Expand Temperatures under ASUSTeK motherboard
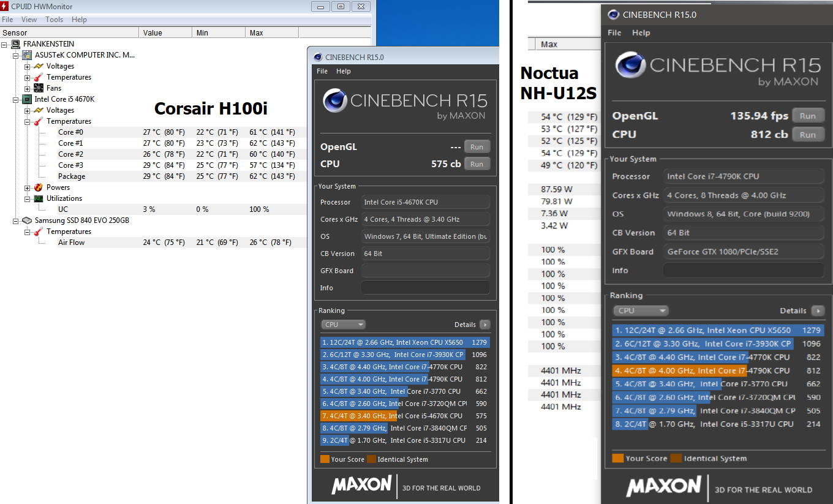Screen dimensions: 833x504 (x=27, y=77)
